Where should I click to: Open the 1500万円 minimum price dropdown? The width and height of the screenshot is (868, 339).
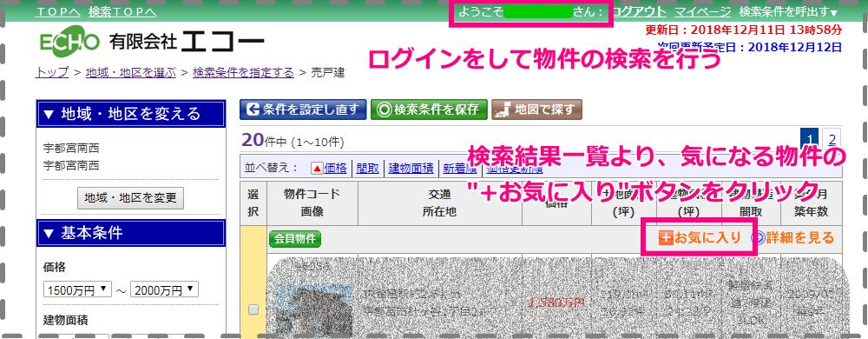pos(77,289)
